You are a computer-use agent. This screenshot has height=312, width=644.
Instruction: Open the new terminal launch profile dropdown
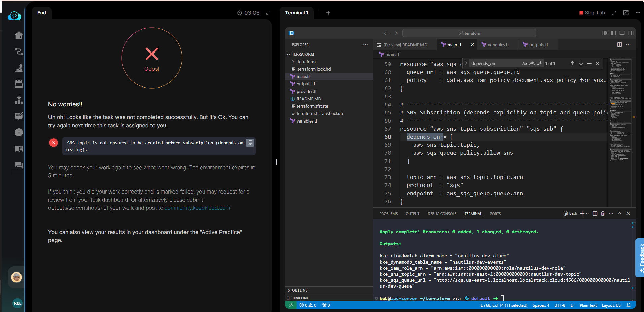(x=587, y=214)
